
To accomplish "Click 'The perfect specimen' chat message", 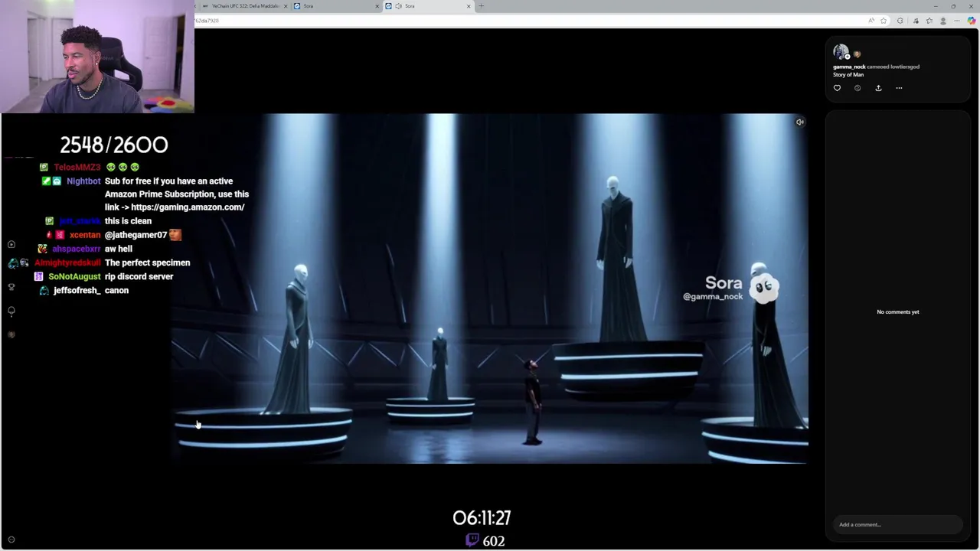I will pos(147,262).
